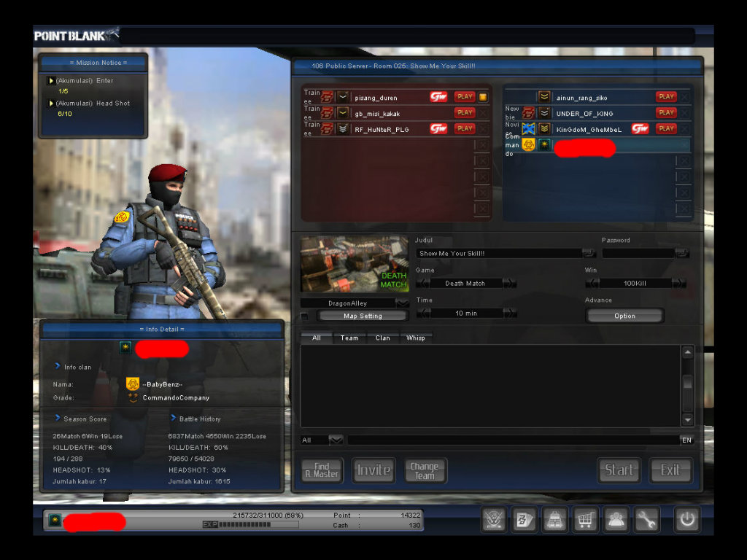Click blue clan emblem beside KinGdoM_GheMbeL

[x=528, y=128]
